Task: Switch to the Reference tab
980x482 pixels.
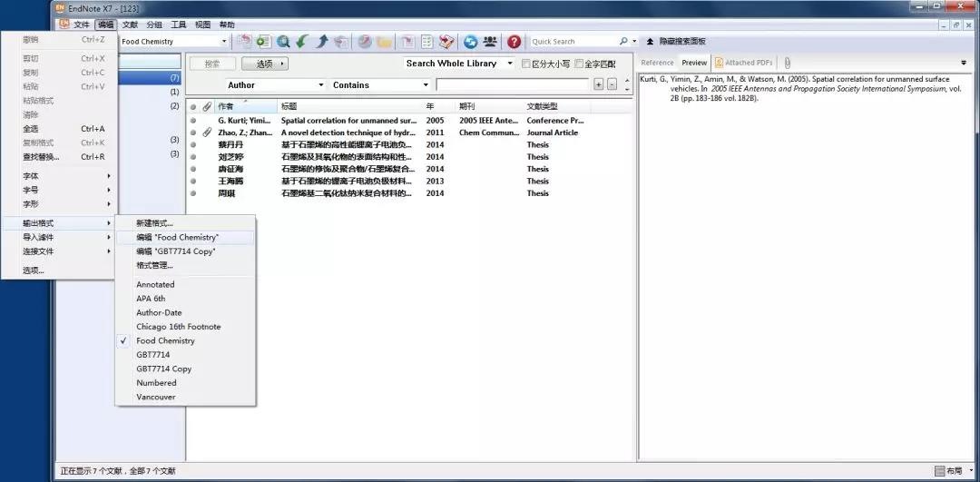Action: pyautogui.click(x=657, y=63)
